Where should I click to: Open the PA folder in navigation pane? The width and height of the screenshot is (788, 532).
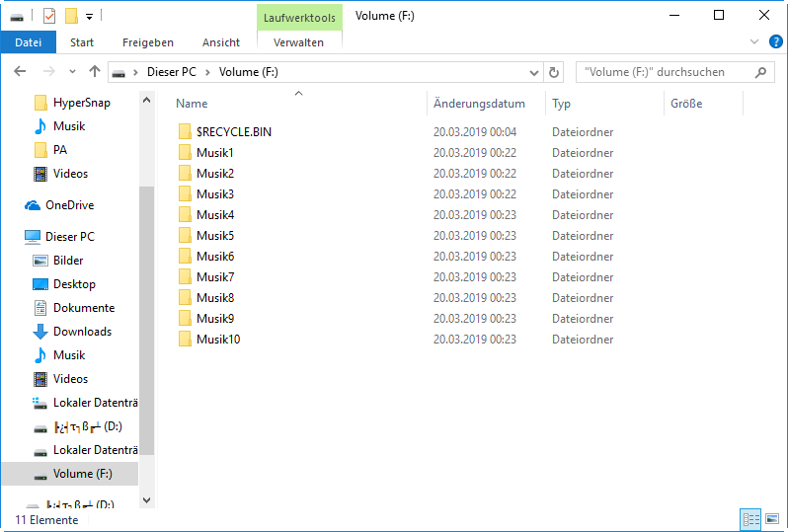tap(50, 150)
